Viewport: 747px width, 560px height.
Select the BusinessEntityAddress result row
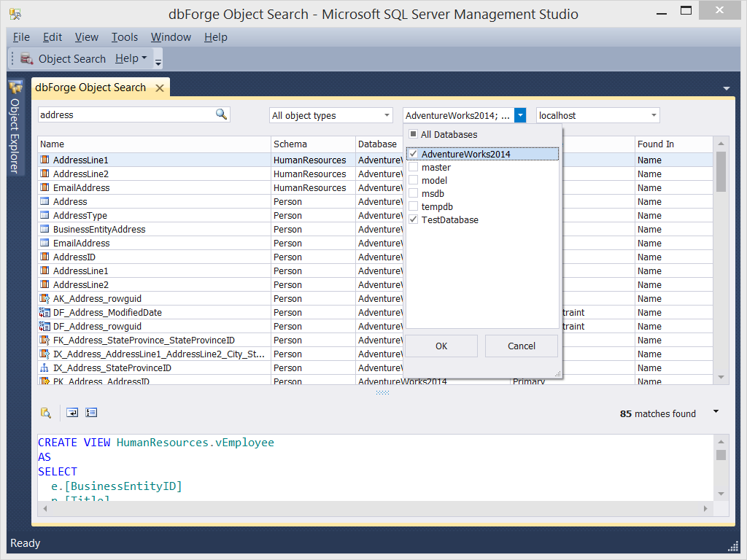(x=375, y=229)
